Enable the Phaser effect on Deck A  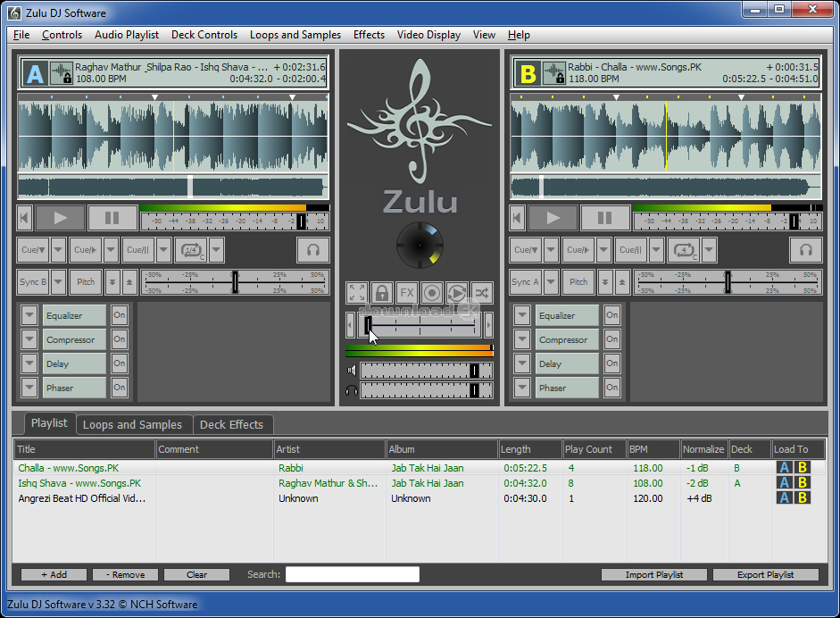(119, 388)
